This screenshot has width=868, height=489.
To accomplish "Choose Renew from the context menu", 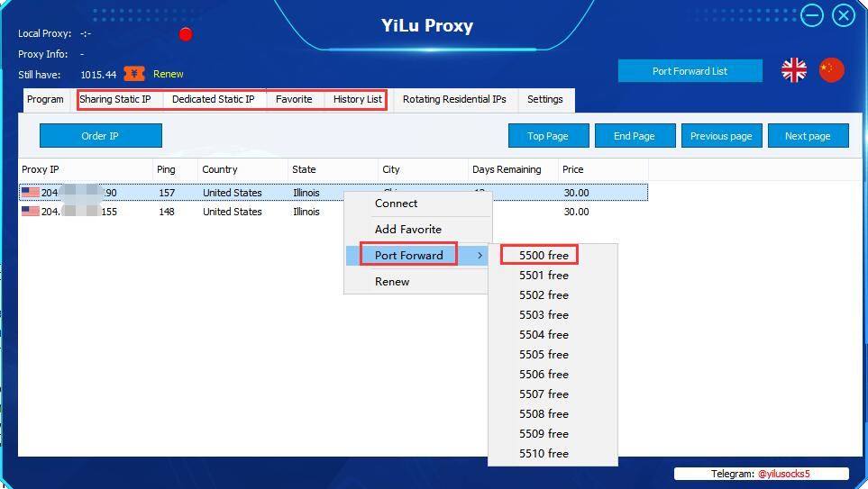I will coord(418,281).
